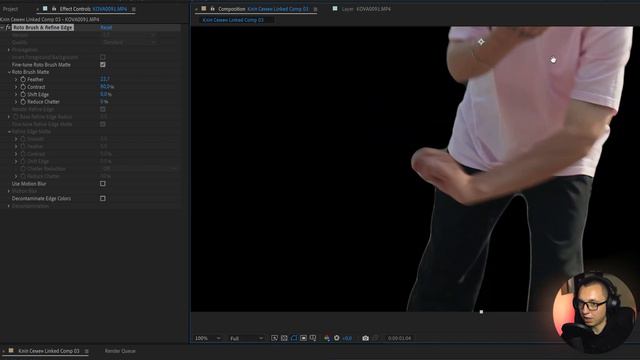Select the Effect Controls tab
This screenshot has width=640, height=360.
tap(93, 9)
